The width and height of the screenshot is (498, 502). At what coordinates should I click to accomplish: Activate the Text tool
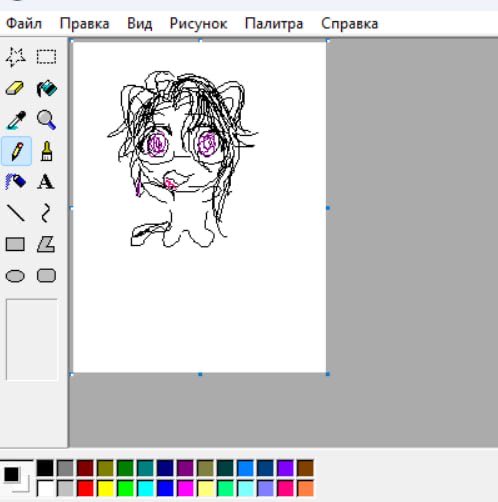46,182
